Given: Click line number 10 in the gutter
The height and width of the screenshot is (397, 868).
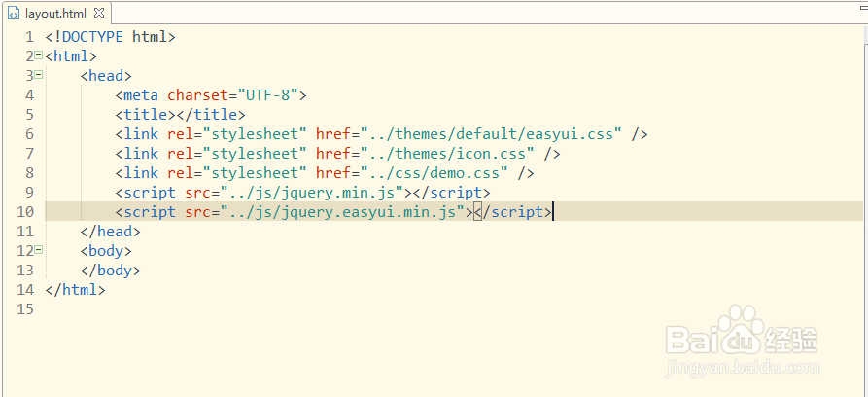Looking at the screenshot, I should pyautogui.click(x=25, y=212).
